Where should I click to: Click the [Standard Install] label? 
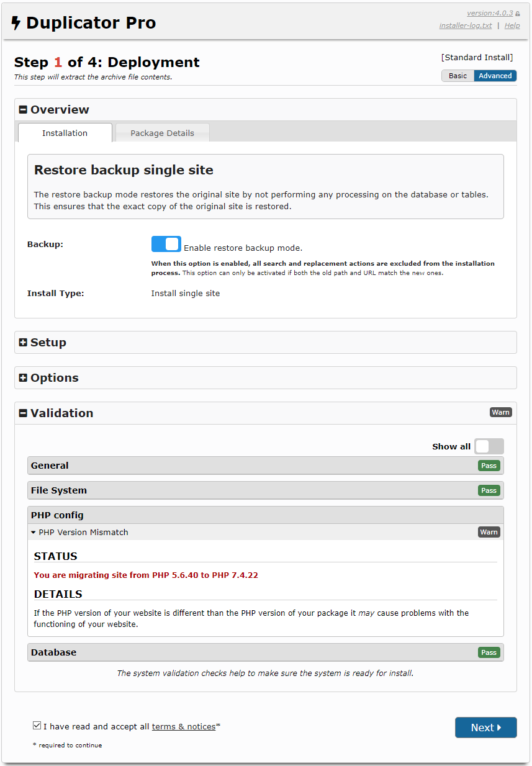(x=477, y=57)
